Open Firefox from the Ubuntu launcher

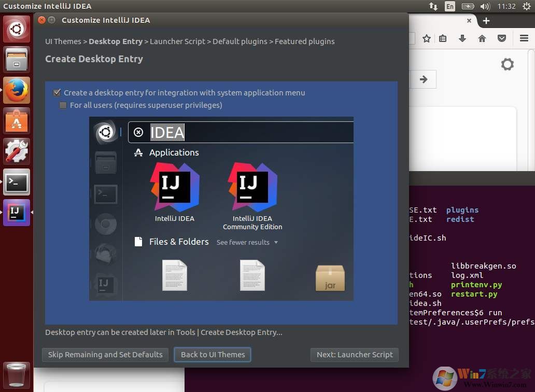pos(17,90)
